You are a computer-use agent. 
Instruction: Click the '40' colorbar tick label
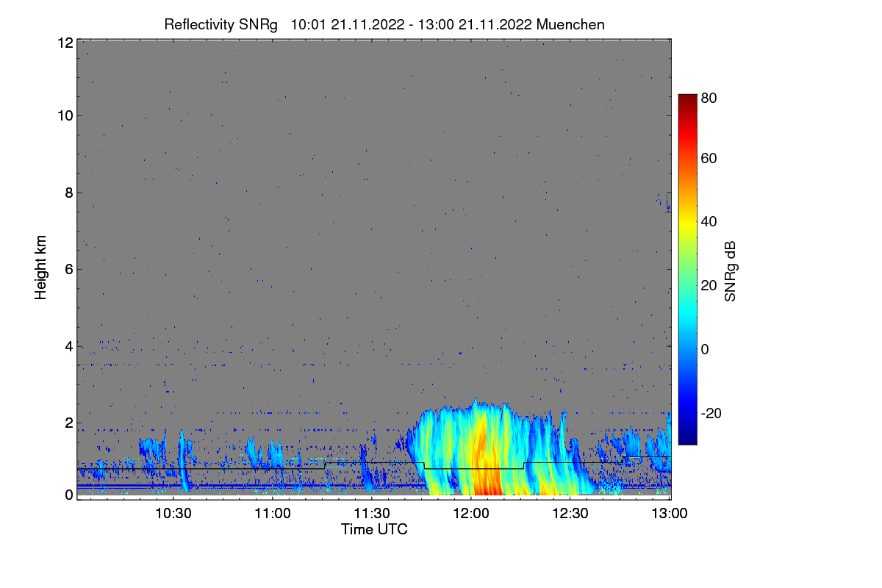click(x=709, y=222)
